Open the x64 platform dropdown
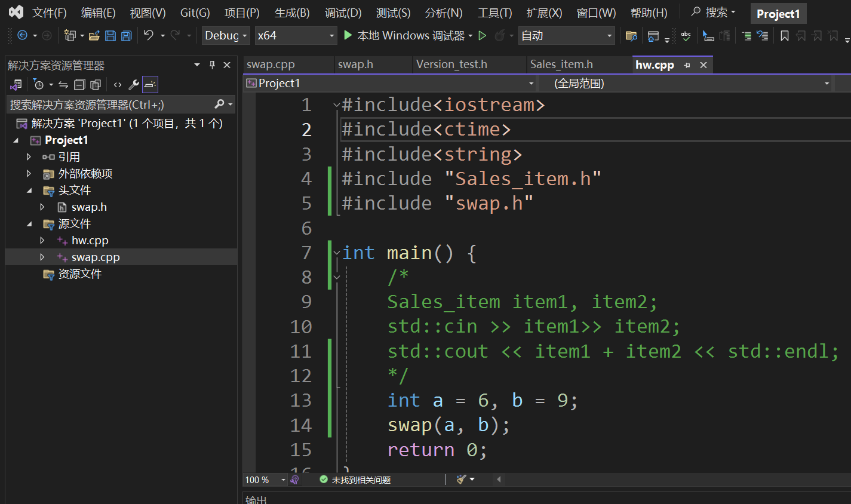This screenshot has height=504, width=851. [296, 36]
